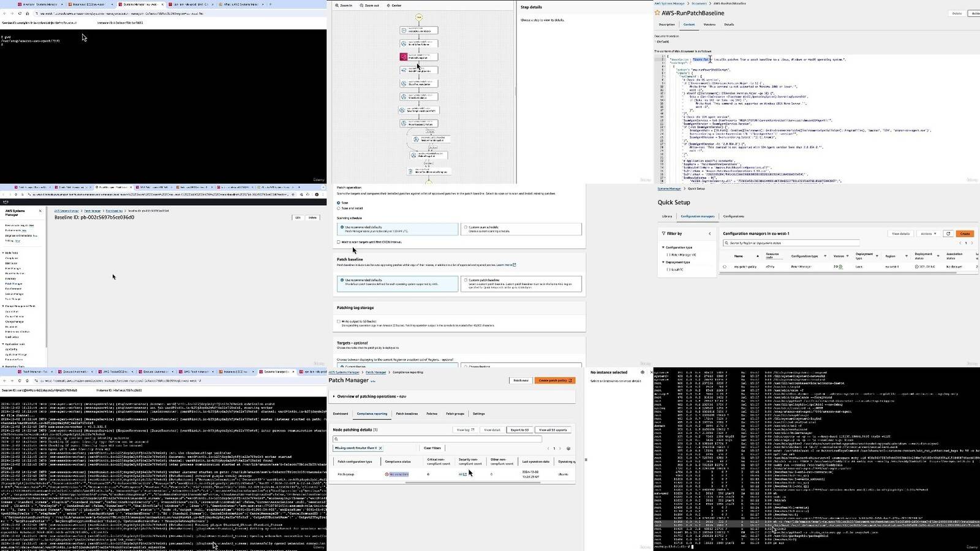Switch to the Description tab of AWS-RunPatchBaseline

click(x=666, y=25)
